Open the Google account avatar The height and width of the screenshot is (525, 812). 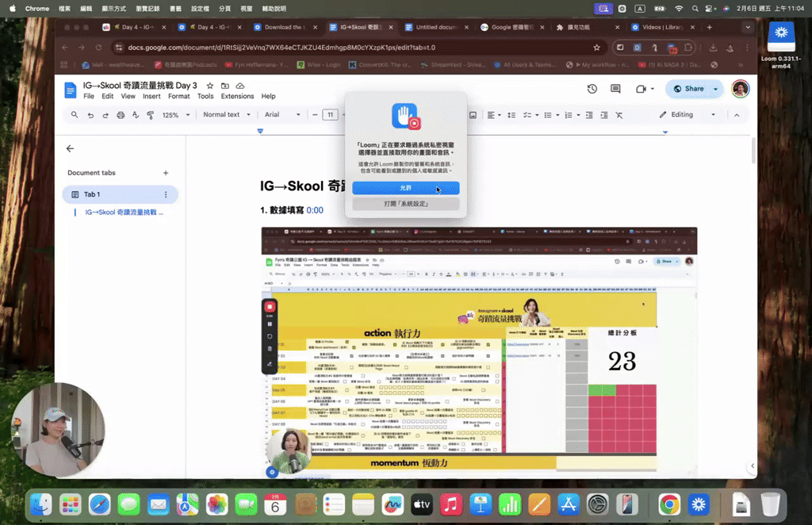click(740, 89)
